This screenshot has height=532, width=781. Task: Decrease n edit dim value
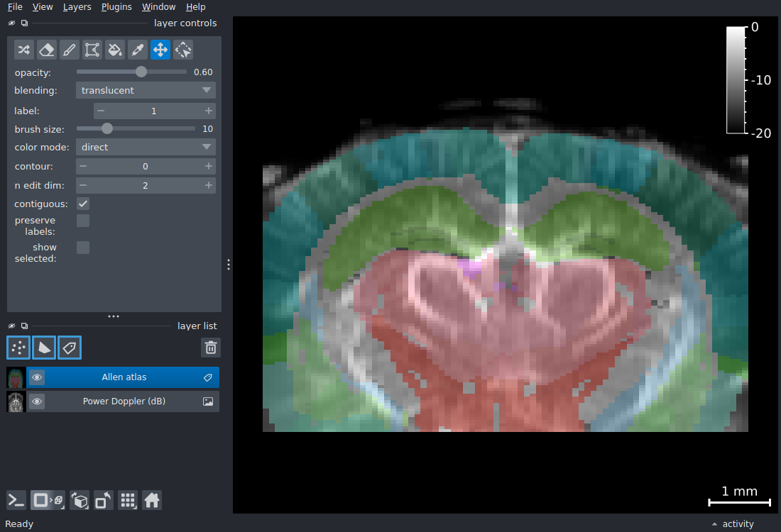tap(83, 185)
